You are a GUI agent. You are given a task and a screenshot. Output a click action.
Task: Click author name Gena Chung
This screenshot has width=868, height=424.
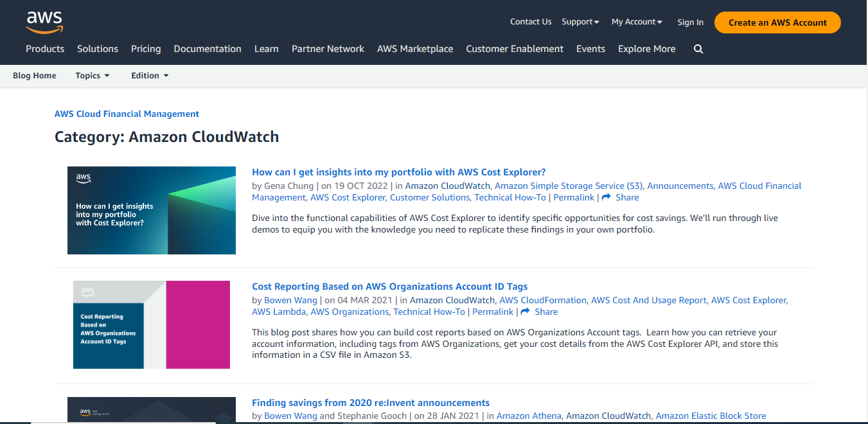pos(289,186)
